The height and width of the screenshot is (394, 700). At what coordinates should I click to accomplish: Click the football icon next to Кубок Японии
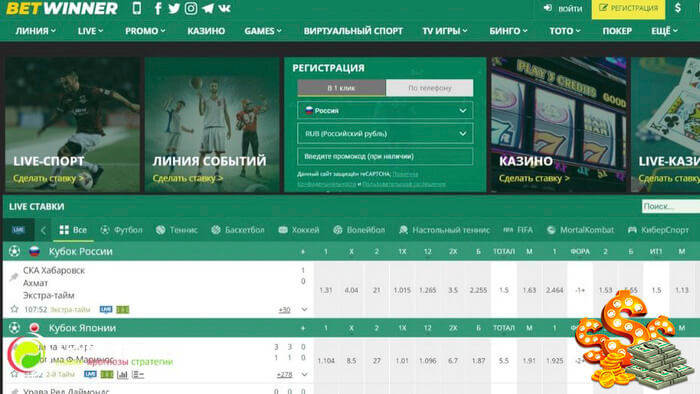click(14, 328)
